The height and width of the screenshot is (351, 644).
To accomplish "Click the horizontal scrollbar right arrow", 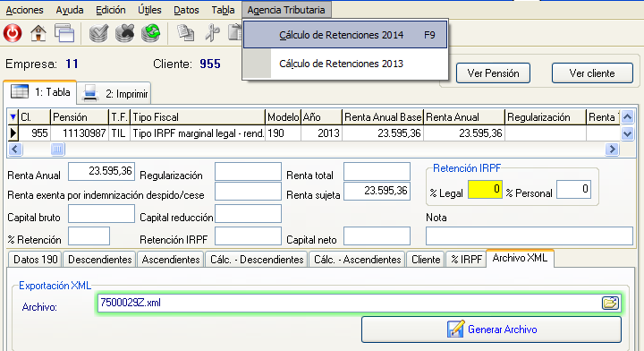I will (x=612, y=150).
